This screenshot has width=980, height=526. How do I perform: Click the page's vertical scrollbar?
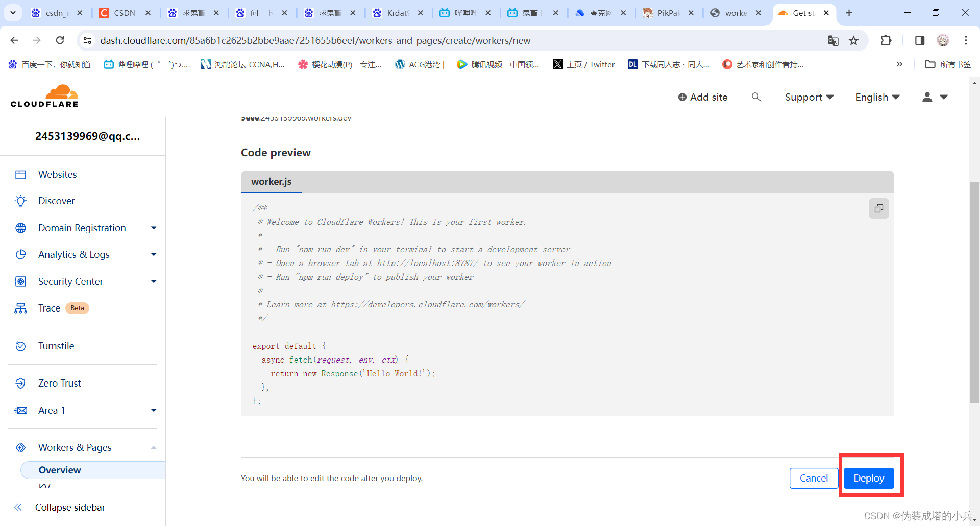975,293
